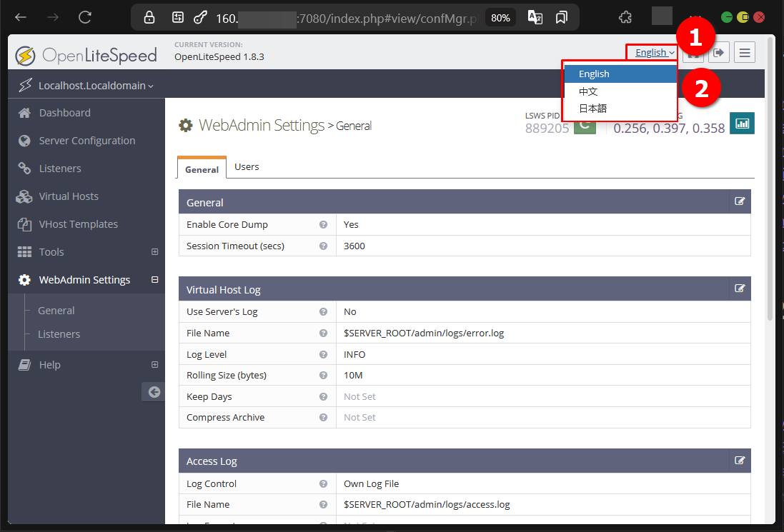The height and width of the screenshot is (532, 784).
Task: Show help for Rolling Size (bytes)
Action: click(324, 375)
